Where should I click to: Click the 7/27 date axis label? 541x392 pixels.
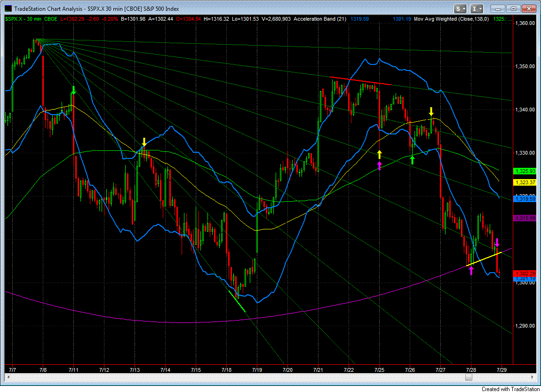tap(441, 370)
